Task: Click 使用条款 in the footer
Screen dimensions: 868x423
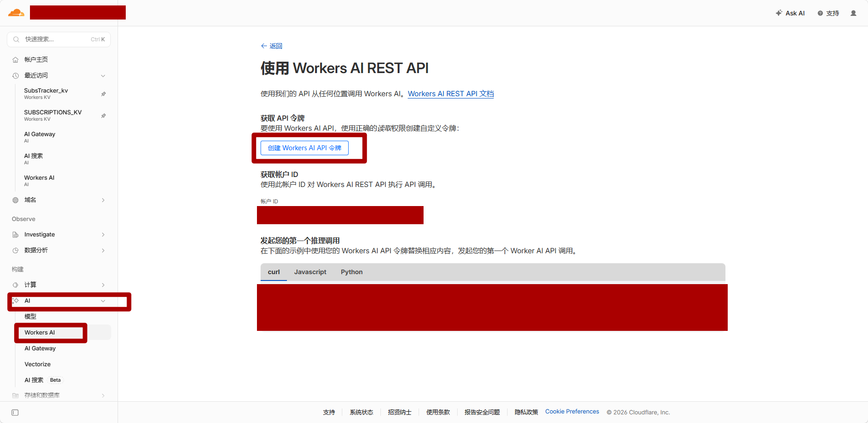Action: pos(438,412)
